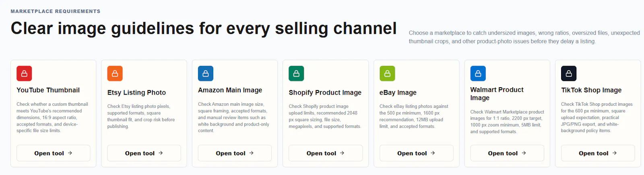This screenshot has width=644, height=175.
Task: Click the black TikTok Shop Image icon
Action: click(x=569, y=74)
